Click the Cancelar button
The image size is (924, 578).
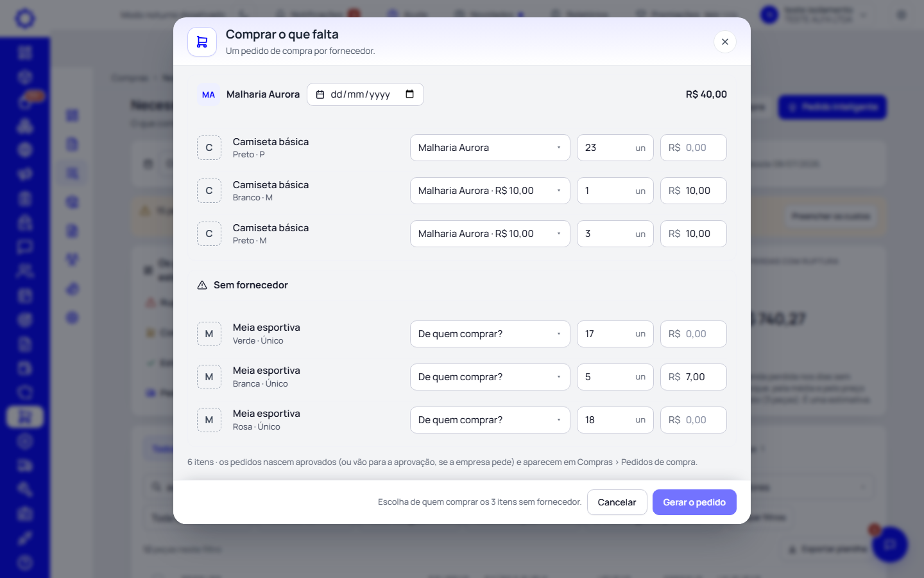tap(617, 502)
